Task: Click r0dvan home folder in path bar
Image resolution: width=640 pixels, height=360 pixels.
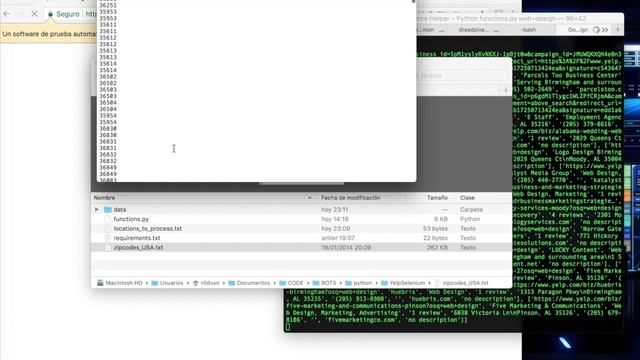Action: click(206, 283)
